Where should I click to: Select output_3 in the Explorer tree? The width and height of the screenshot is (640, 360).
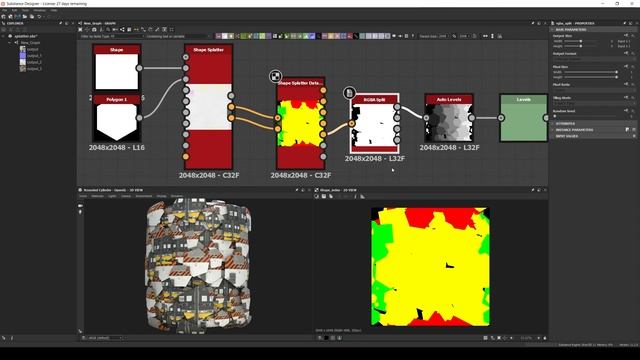coord(34,69)
